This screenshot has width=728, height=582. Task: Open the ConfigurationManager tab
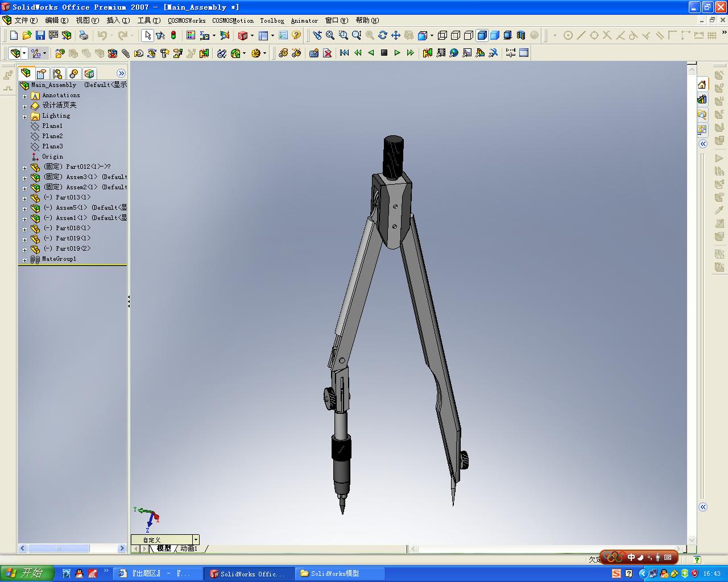57,74
